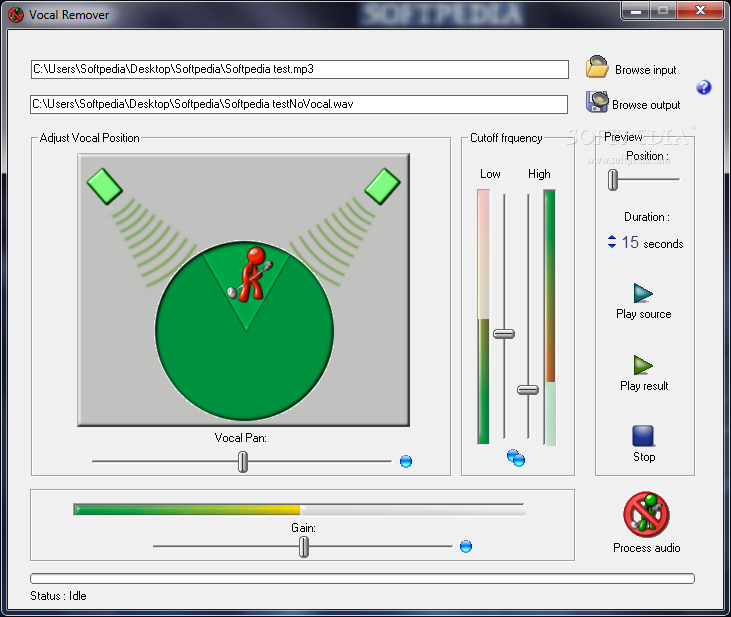Click the input file path field

pos(300,69)
